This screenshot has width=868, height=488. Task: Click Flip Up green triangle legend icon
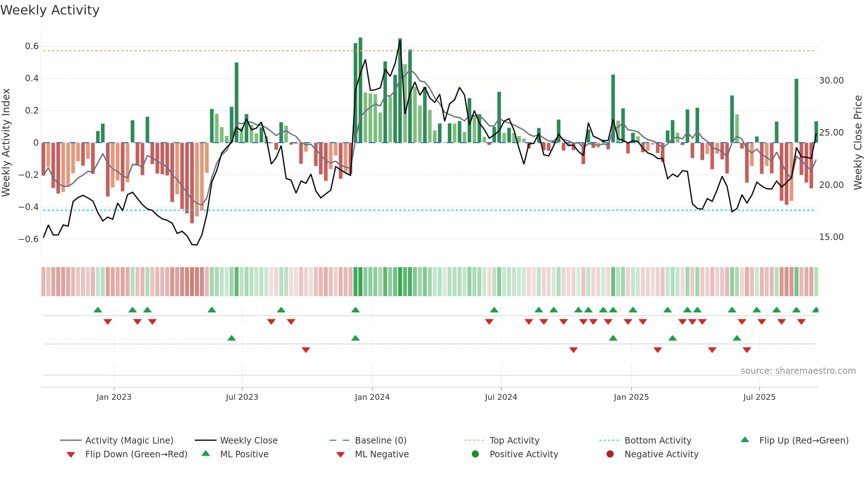click(745, 440)
